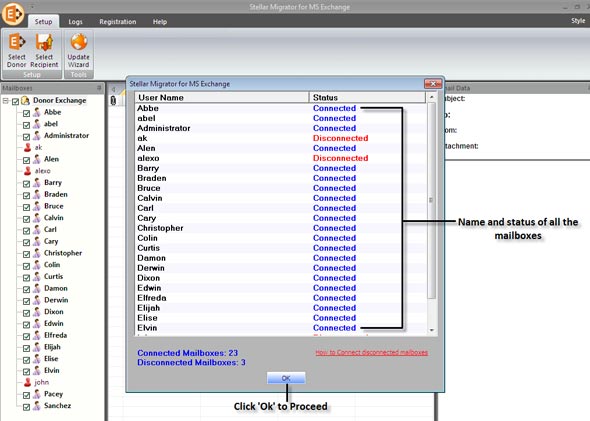Screen dimensions: 590x421
Task: Open the Logs tab
Action: click(x=75, y=22)
